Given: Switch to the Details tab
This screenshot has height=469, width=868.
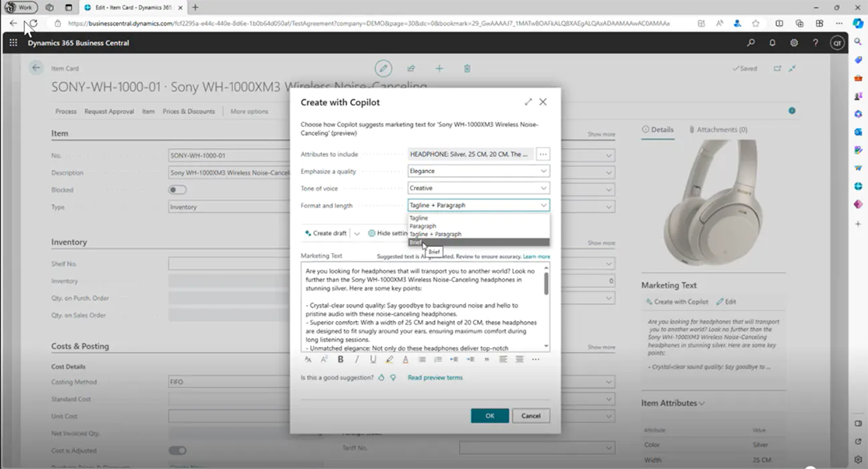Looking at the screenshot, I should pyautogui.click(x=658, y=129).
